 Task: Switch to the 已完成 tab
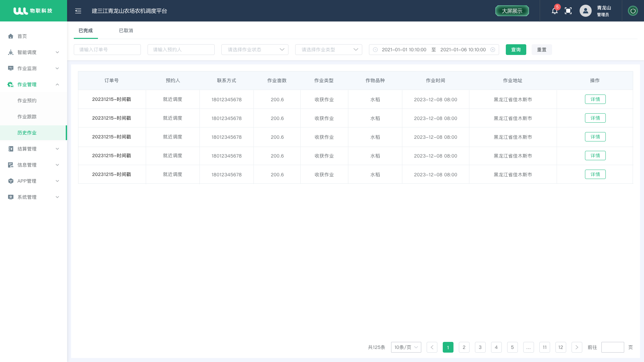coord(86,31)
